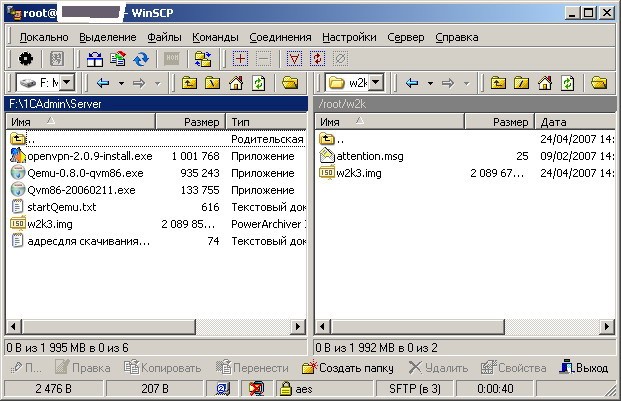Click the aes padlock encryption status icon

point(285,389)
